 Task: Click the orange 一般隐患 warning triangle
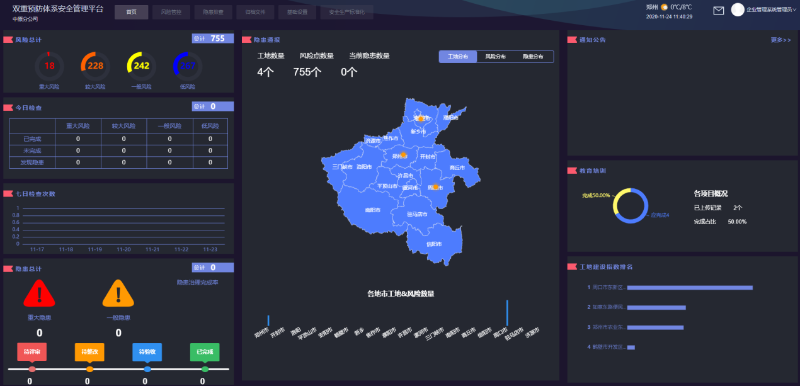point(118,294)
